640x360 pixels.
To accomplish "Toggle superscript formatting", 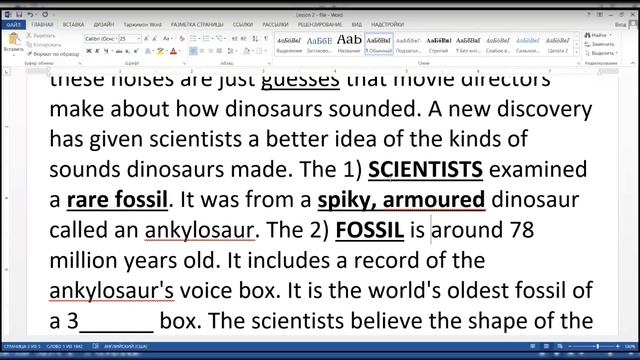I will pyautogui.click(x=136, y=51).
